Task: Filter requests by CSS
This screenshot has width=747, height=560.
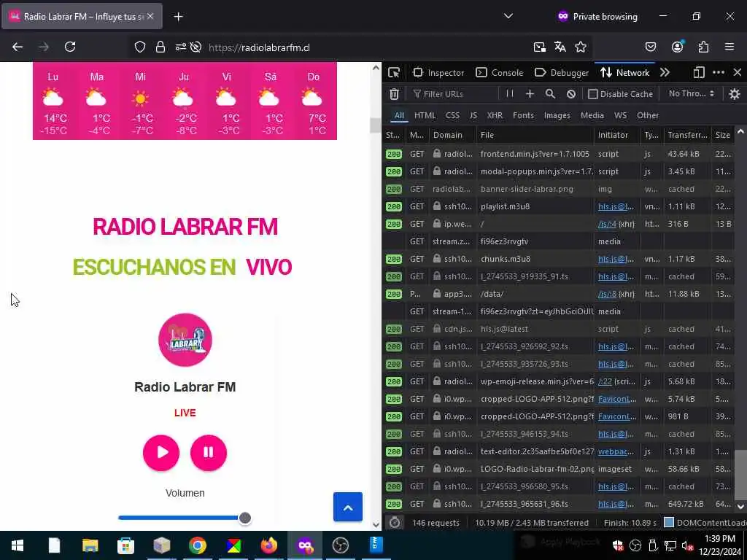Action: [452, 115]
